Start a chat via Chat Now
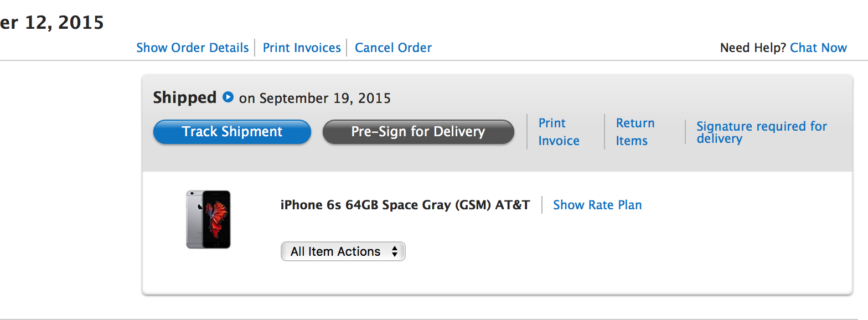 (x=818, y=48)
